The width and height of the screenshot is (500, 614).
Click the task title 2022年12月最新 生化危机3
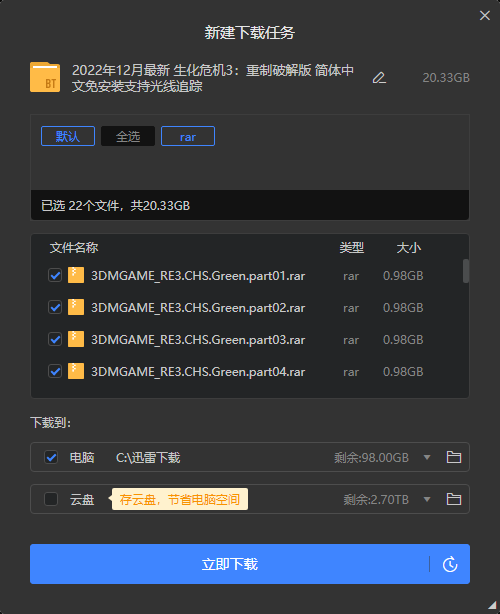pos(213,78)
